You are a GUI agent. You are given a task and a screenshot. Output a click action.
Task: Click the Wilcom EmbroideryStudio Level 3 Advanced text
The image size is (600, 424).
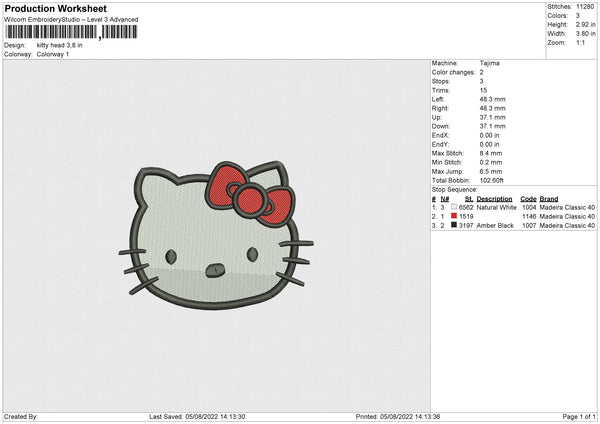coord(71,20)
